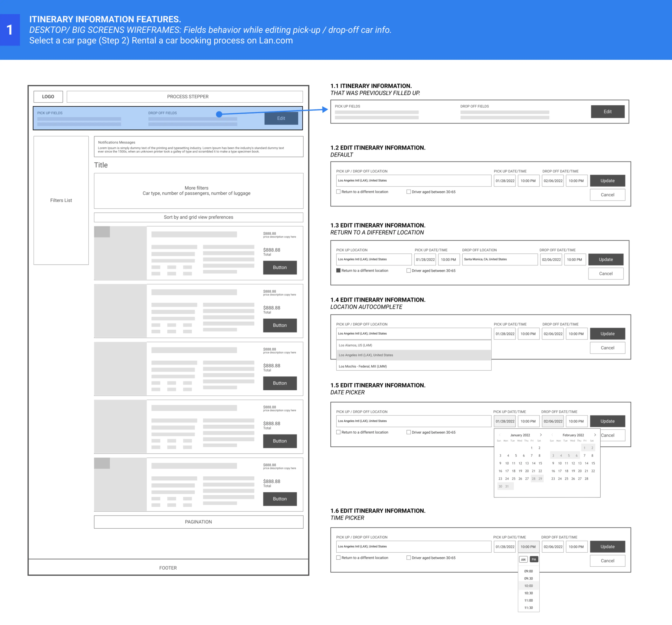Toggle Driver aged 30-65 in Return-location section
The width and height of the screenshot is (672, 625).
click(x=409, y=271)
